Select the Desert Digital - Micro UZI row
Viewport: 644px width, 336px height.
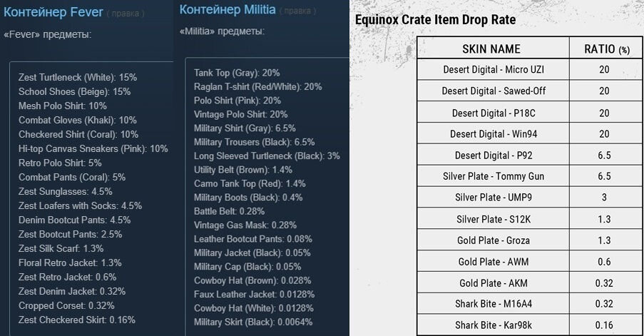pos(529,69)
